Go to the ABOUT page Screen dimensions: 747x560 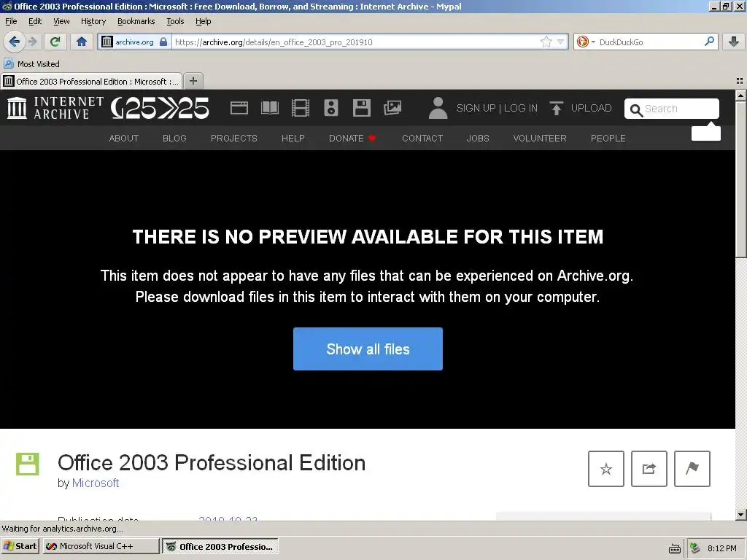click(124, 138)
